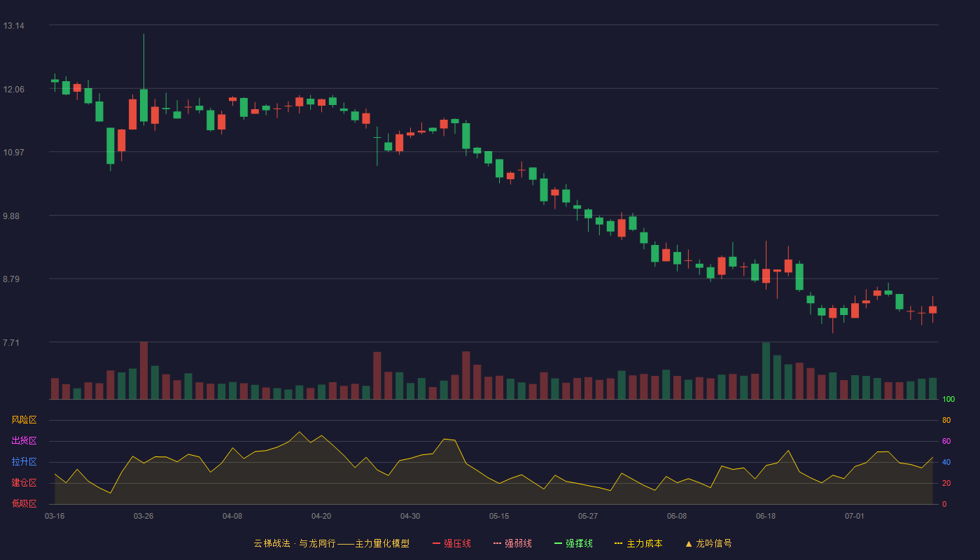Toggle the 强撑线 legend series
980x560 pixels.
pos(573,543)
